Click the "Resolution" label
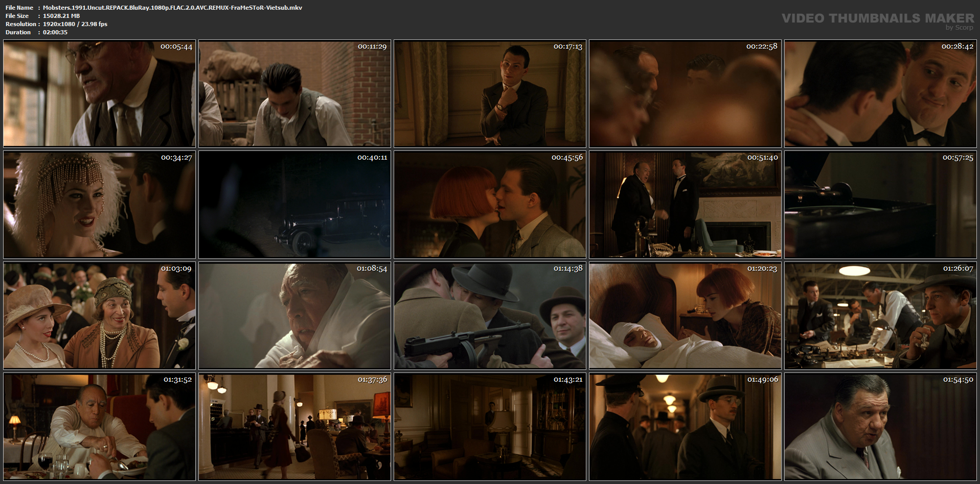 pyautogui.click(x=21, y=24)
